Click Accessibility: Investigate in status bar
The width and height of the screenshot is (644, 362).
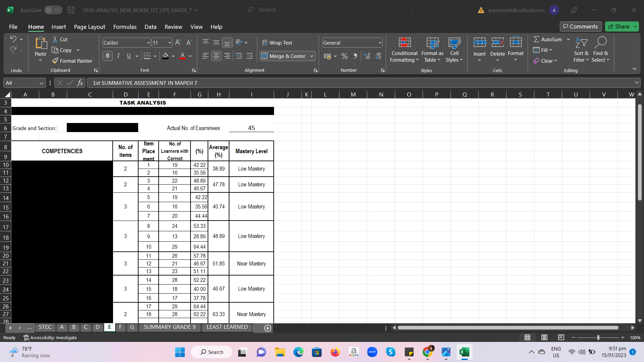pos(50,338)
